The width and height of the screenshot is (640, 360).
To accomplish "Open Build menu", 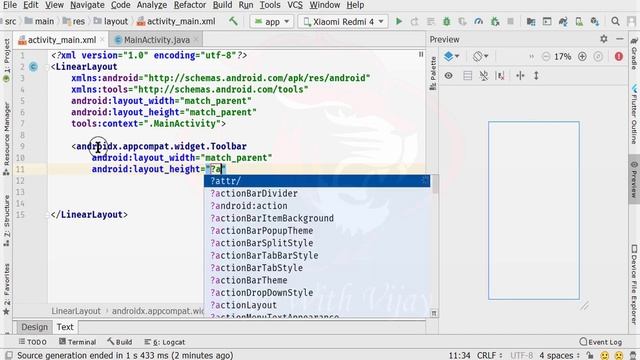I will (x=222, y=5).
